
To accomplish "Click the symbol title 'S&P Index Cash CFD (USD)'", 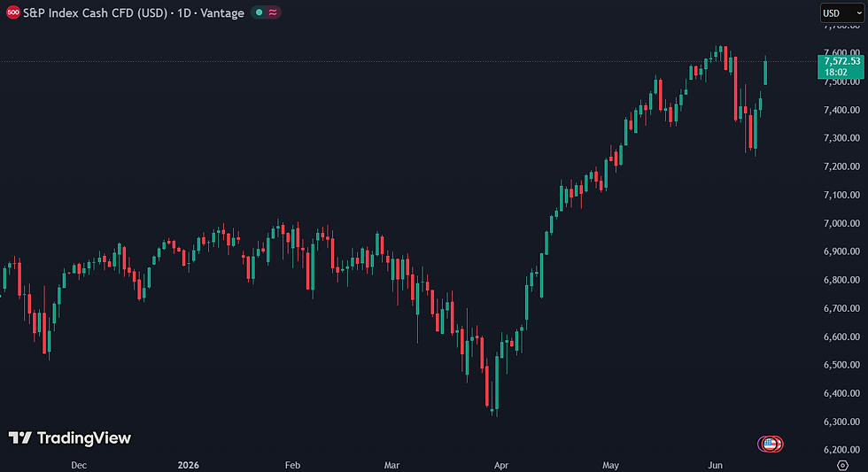I will click(x=95, y=12).
